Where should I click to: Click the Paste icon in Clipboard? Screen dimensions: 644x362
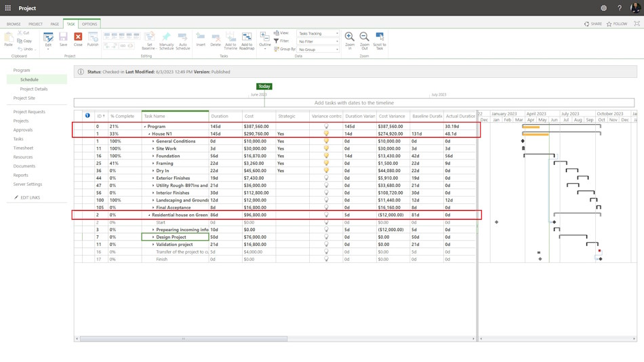pos(8,39)
